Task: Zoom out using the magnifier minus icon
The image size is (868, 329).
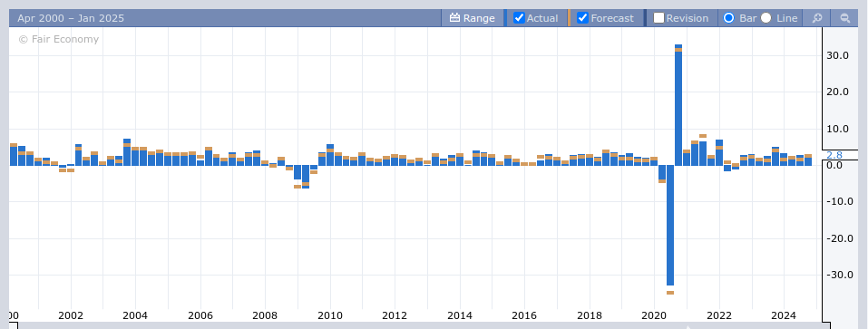Action: [x=844, y=18]
